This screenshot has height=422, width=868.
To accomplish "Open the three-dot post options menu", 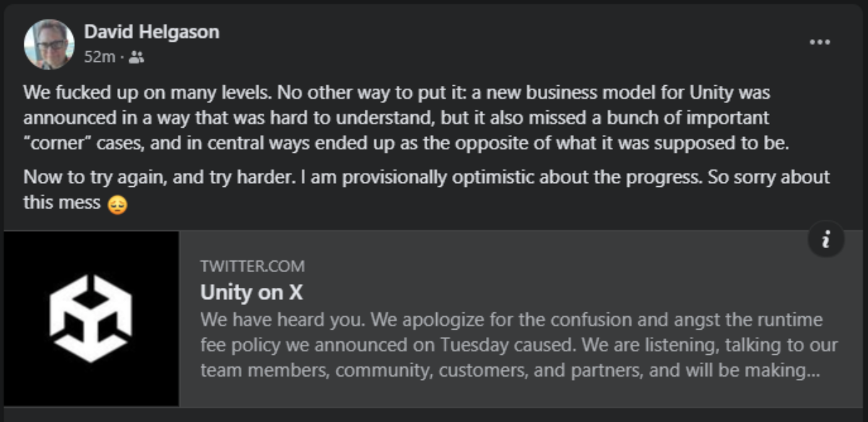I will click(x=820, y=42).
